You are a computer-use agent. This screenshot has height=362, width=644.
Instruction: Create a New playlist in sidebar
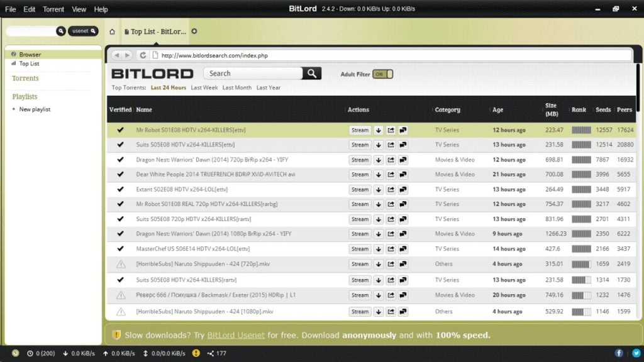[35, 109]
